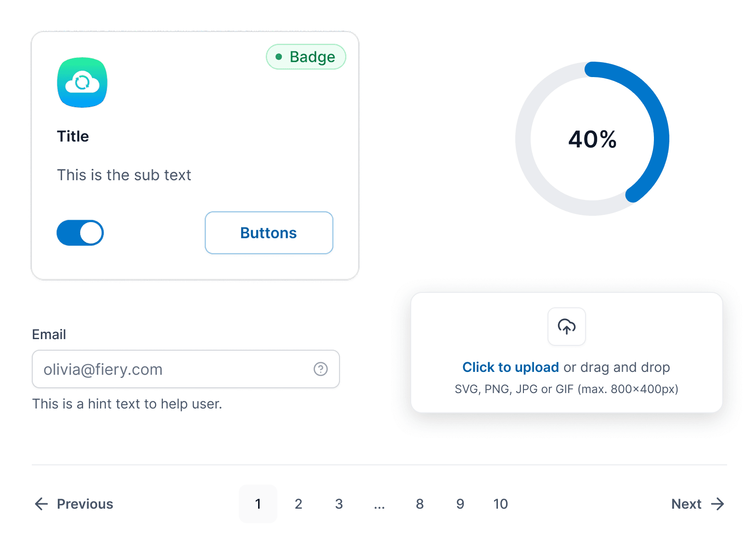This screenshot has width=756, height=553.
Task: Navigate to page 8
Action: coord(420,504)
